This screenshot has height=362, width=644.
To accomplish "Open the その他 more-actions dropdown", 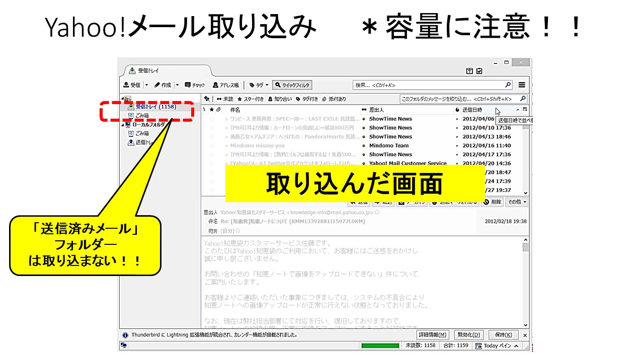I will [517, 202].
